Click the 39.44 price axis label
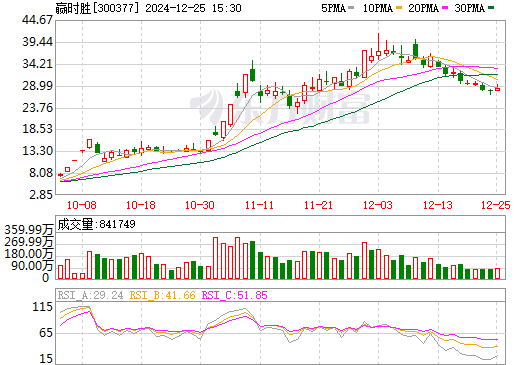The image size is (520, 365). pos(37,42)
